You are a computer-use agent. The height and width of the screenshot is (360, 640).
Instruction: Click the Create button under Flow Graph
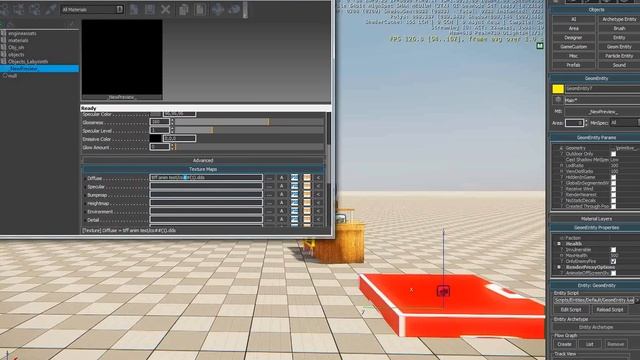pyautogui.click(x=564, y=344)
